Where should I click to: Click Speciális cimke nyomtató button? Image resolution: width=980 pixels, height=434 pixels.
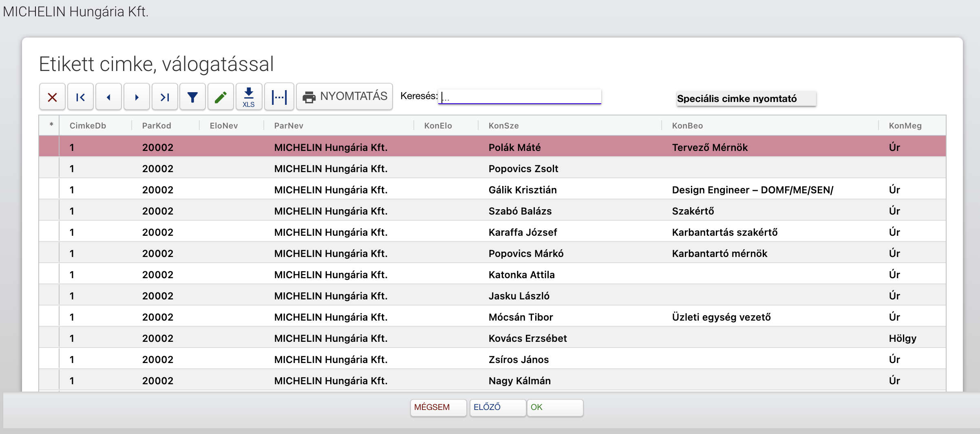click(x=746, y=99)
